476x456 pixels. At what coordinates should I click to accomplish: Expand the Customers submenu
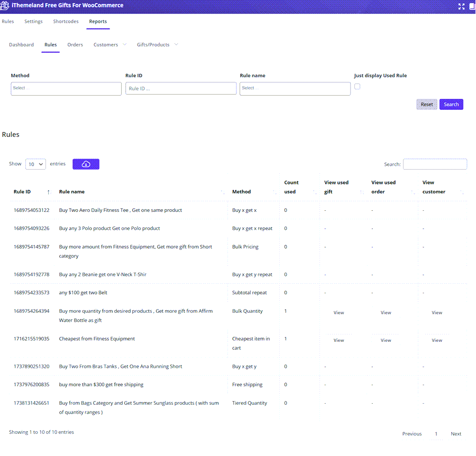point(125,44)
